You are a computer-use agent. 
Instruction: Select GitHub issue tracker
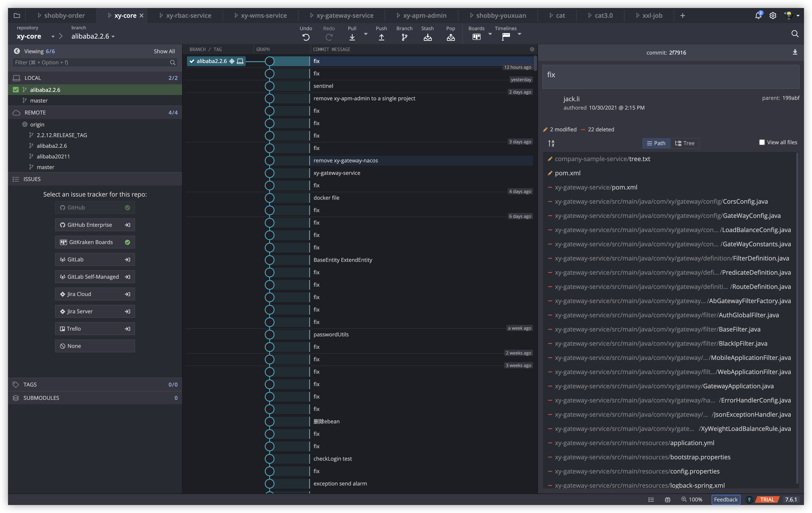click(95, 207)
